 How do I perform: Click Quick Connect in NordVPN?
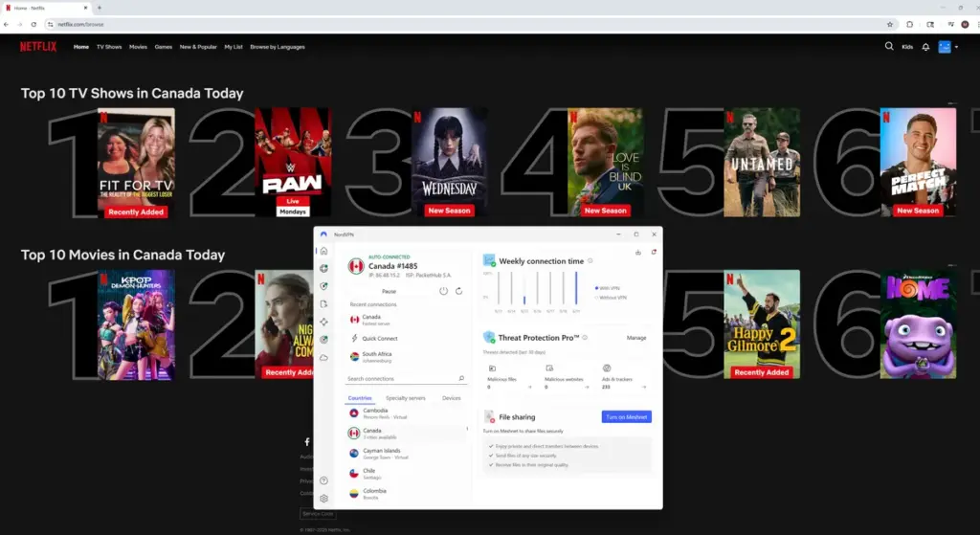click(380, 338)
